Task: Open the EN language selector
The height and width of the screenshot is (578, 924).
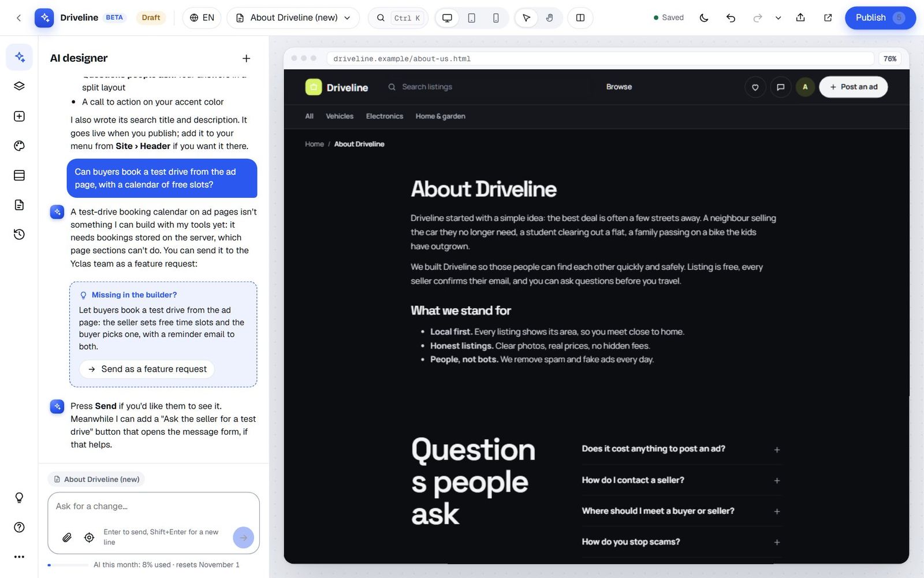Action: (x=202, y=18)
